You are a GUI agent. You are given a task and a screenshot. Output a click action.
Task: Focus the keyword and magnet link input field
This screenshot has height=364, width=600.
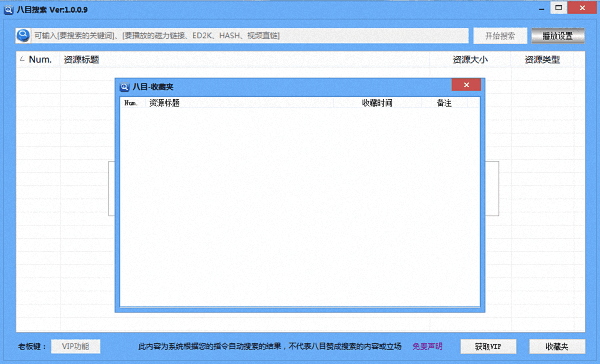point(250,36)
